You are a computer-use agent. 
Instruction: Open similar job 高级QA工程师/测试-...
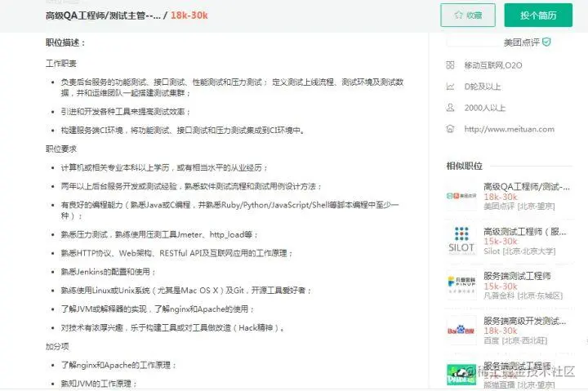click(527, 187)
